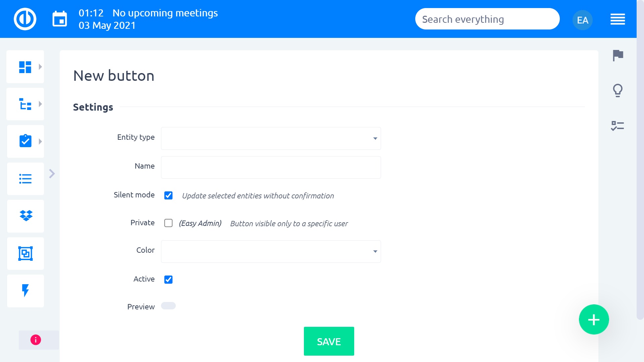Click the green plus quick-add button

pos(594,319)
